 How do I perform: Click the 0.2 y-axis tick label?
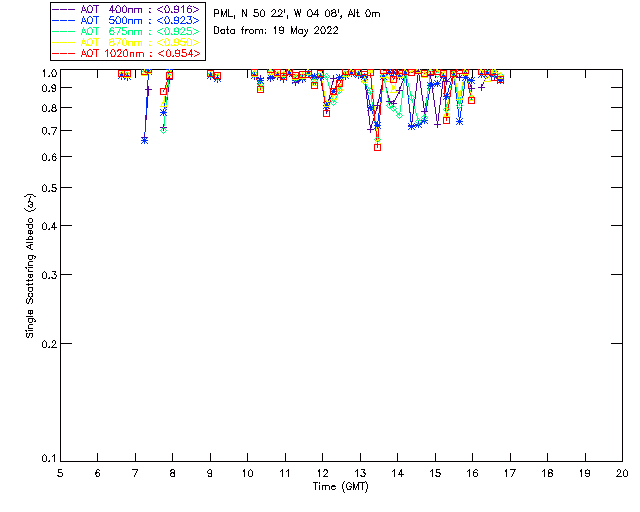[x=49, y=344]
